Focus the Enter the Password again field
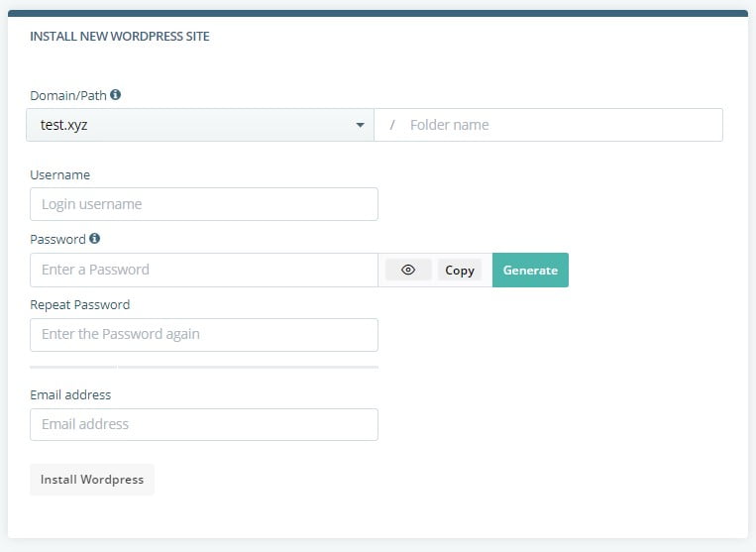The width and height of the screenshot is (756, 552). (x=204, y=335)
